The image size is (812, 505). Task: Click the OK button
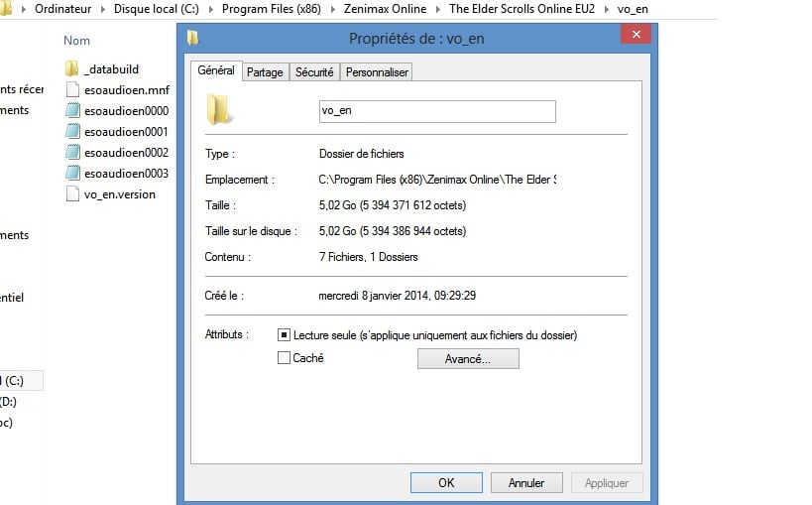[x=446, y=483]
